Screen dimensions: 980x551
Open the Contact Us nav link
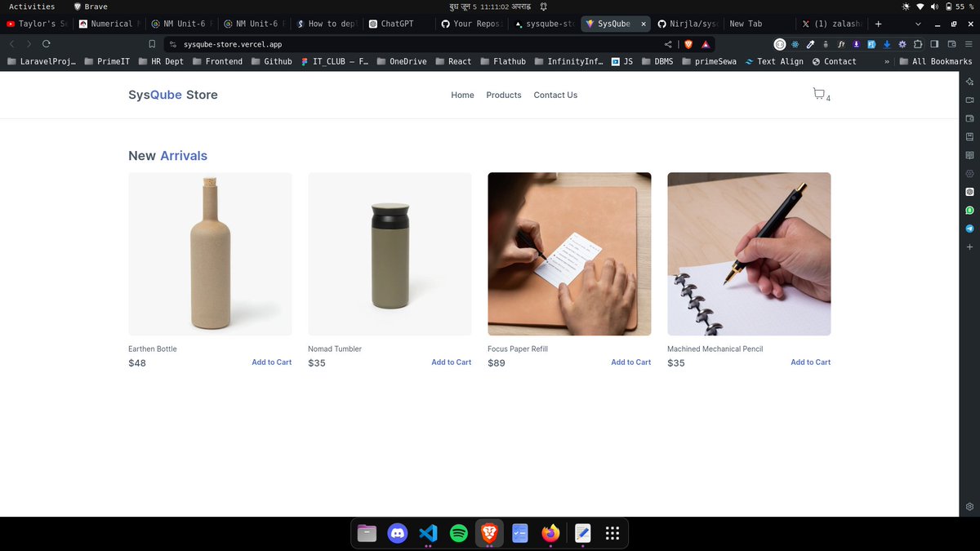pyautogui.click(x=555, y=96)
